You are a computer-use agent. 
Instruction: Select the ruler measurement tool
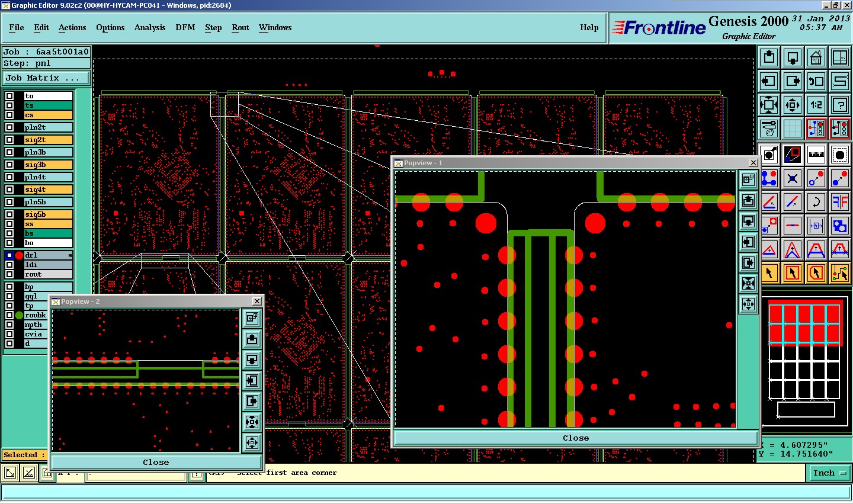(816, 155)
